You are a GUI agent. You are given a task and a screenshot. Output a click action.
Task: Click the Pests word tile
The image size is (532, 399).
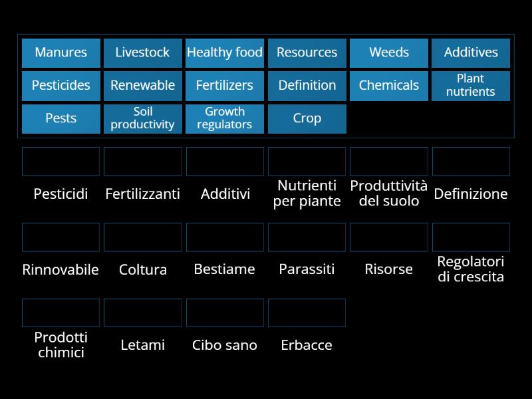tap(61, 118)
